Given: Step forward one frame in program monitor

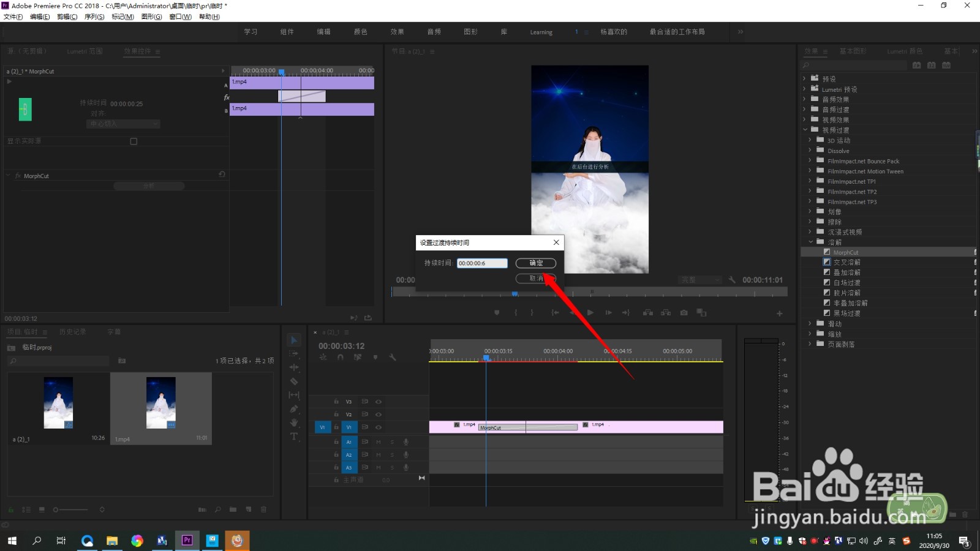Looking at the screenshot, I should 608,313.
